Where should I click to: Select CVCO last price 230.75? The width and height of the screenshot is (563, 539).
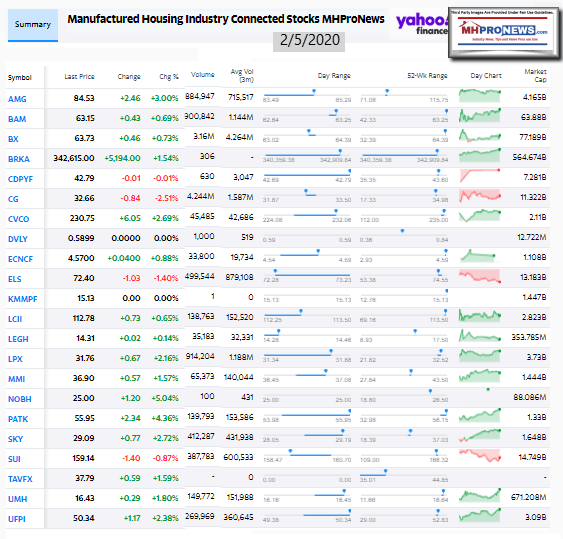(82, 218)
